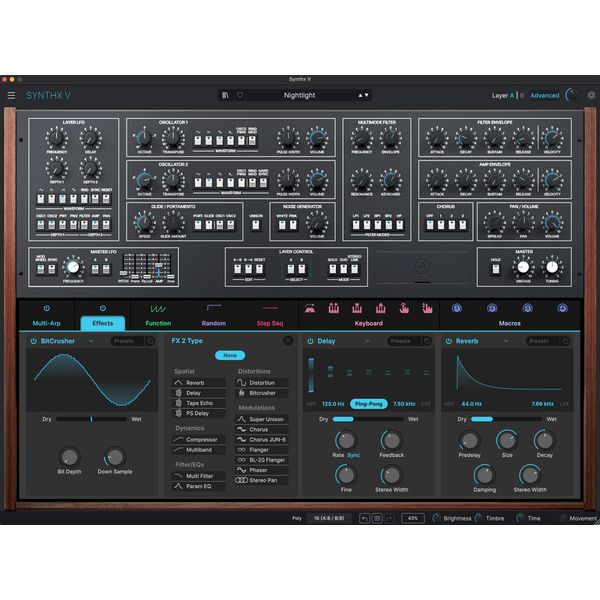Screen dimensions: 600x600
Task: Toggle the Solo mode switch
Action: (333, 269)
